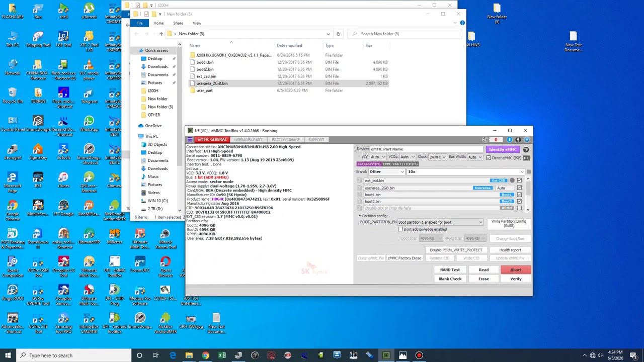Check the RPMB row checkbox
The width and height of the screenshot is (644, 362).
point(519,208)
